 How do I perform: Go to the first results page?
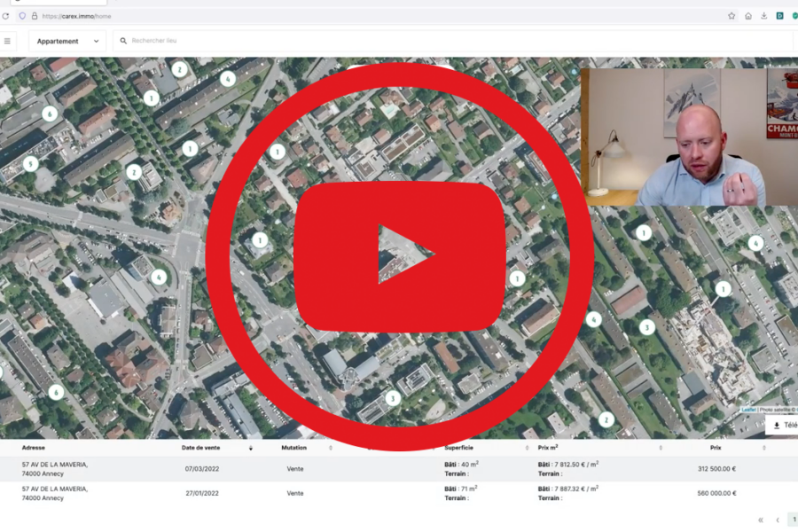pos(760,520)
